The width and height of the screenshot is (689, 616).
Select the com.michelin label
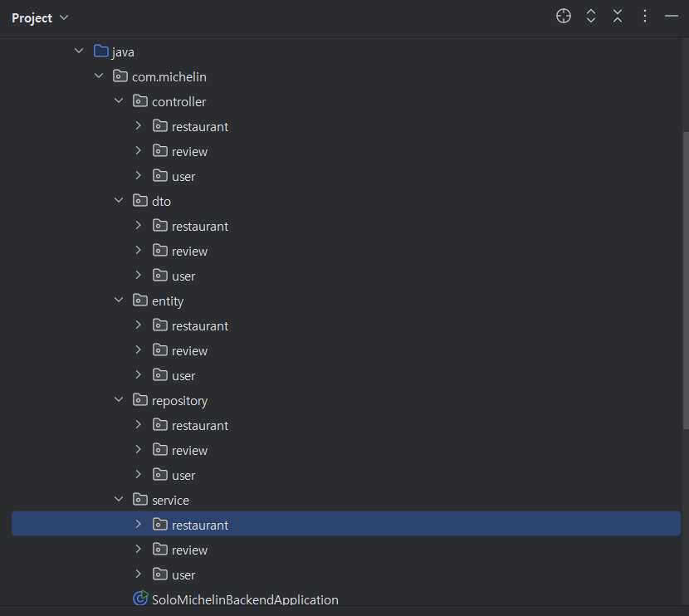point(169,77)
